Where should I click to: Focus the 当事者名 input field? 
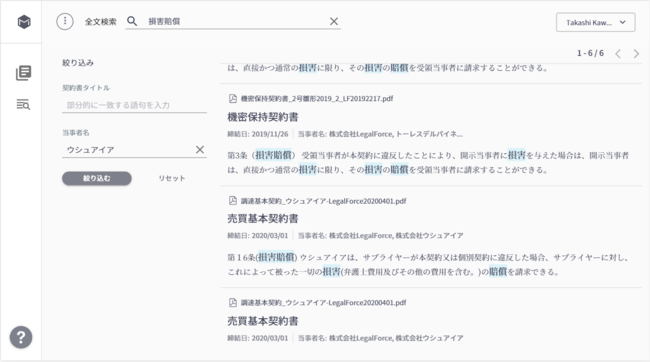click(x=128, y=150)
